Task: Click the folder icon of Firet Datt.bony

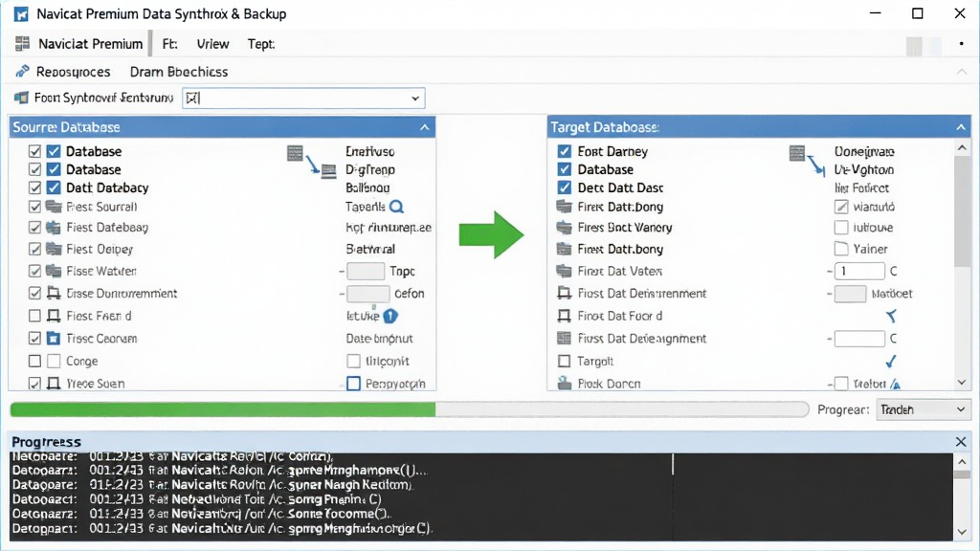Action: (x=565, y=249)
